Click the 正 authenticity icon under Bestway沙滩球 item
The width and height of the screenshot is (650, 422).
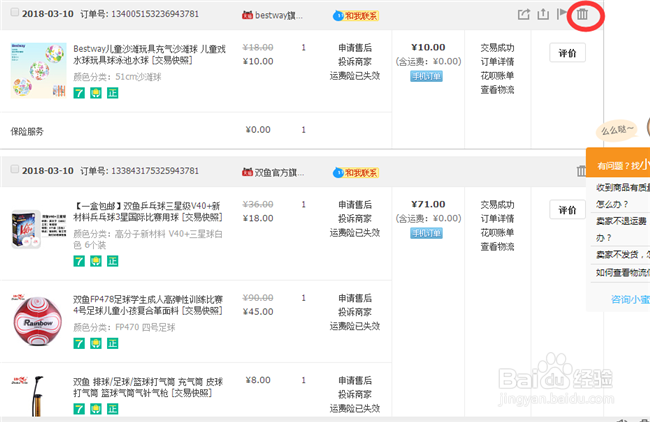pyautogui.click(x=112, y=93)
